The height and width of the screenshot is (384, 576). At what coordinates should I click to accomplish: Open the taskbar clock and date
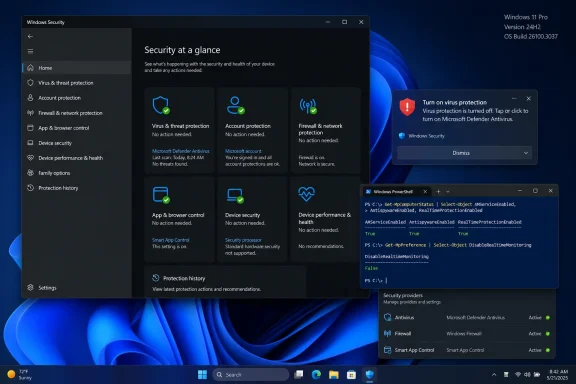(x=557, y=375)
